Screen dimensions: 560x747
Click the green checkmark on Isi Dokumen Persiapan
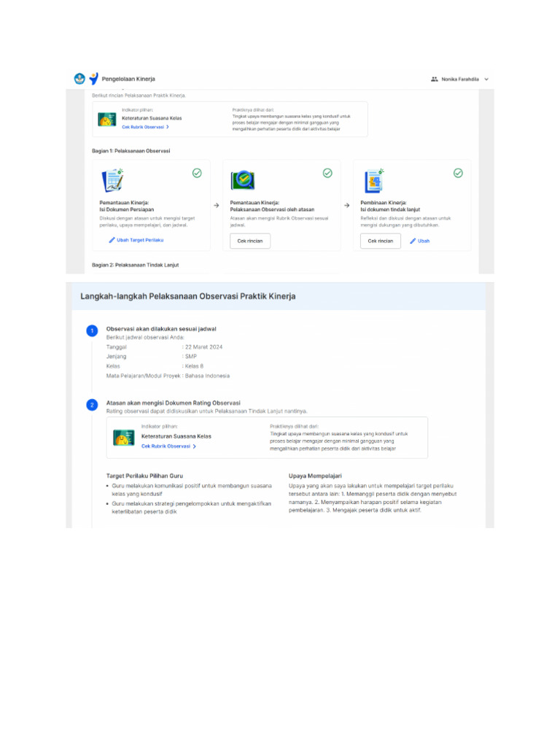point(197,173)
